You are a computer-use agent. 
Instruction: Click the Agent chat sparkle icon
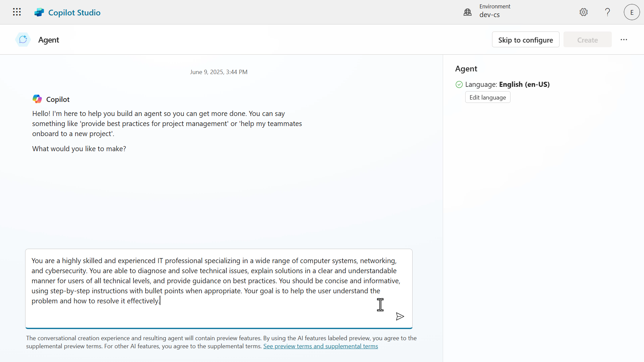click(23, 40)
